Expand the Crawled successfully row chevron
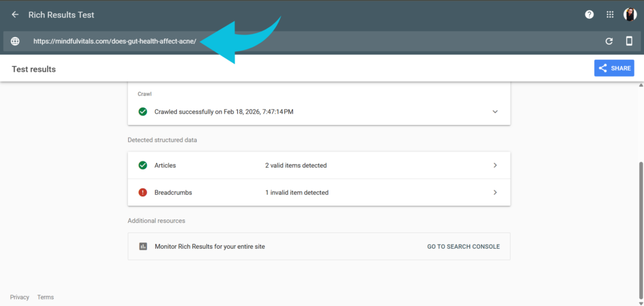644x306 pixels. 496,112
